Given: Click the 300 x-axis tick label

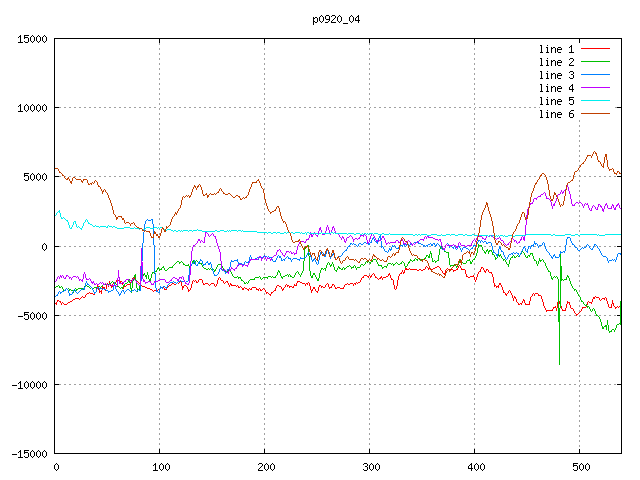Looking at the screenshot, I should coord(369,467).
